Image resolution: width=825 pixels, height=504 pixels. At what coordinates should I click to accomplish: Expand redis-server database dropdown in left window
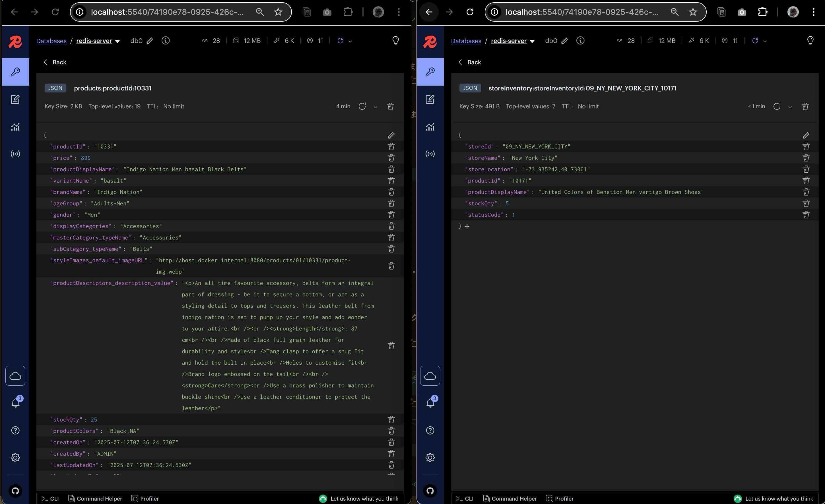(x=117, y=41)
